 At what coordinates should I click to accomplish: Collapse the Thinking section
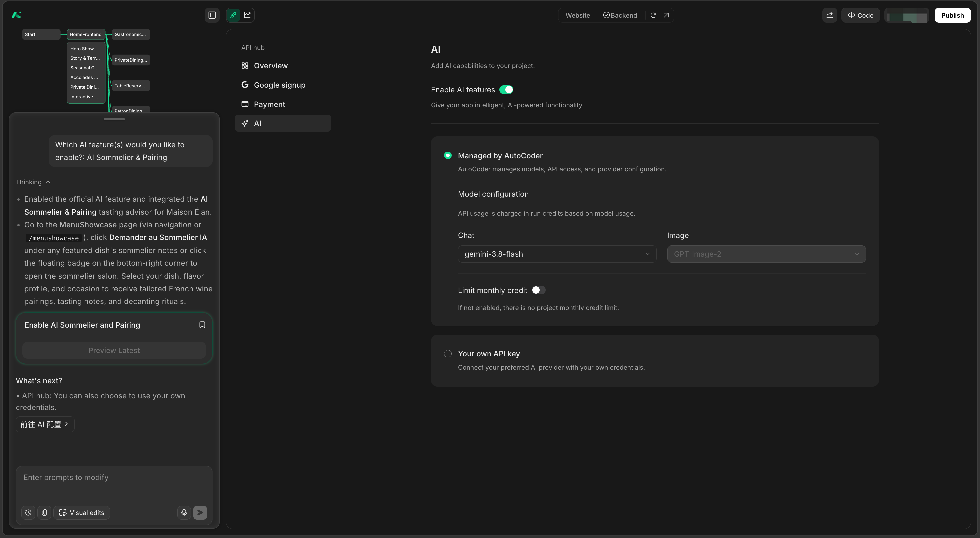[x=33, y=182]
